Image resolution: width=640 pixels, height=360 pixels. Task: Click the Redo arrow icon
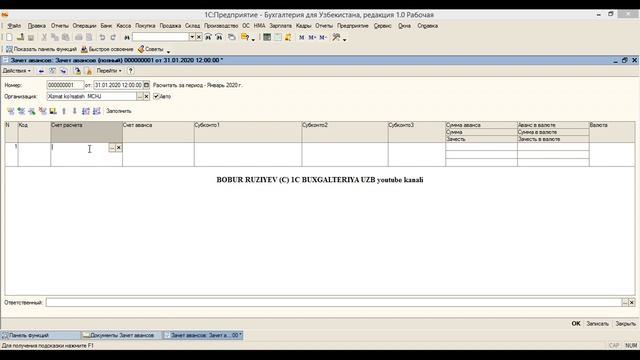pyautogui.click(x=113, y=37)
